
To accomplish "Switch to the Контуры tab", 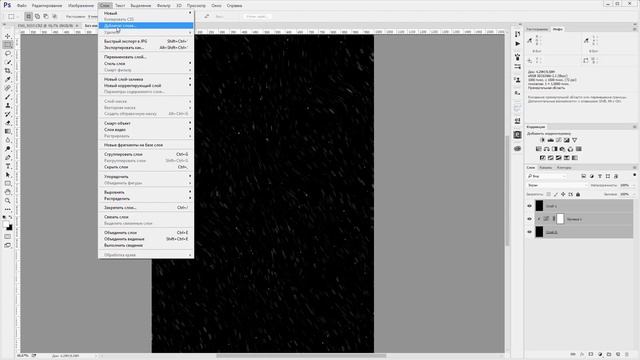I will point(564,167).
